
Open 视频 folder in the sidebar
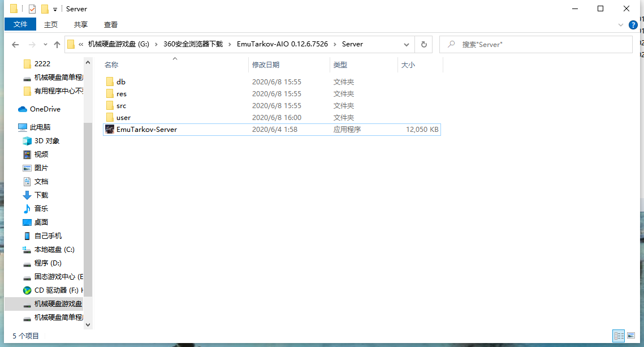click(41, 154)
